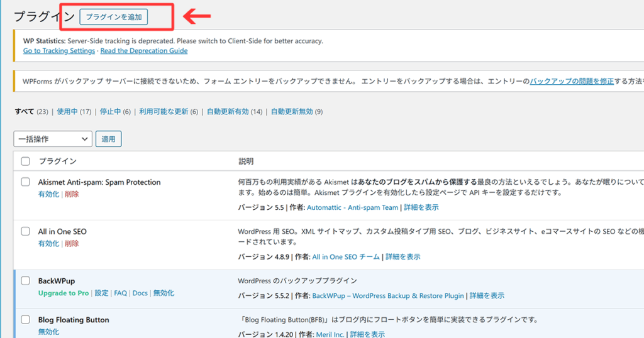Select the All in One SEO checkbox
644x338 pixels.
coord(26,231)
